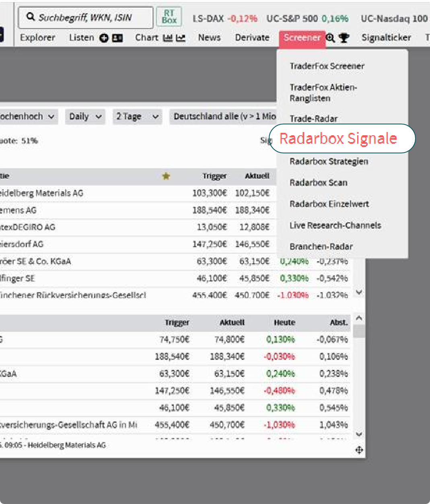Open the News tab
The image size is (430, 504).
209,38
